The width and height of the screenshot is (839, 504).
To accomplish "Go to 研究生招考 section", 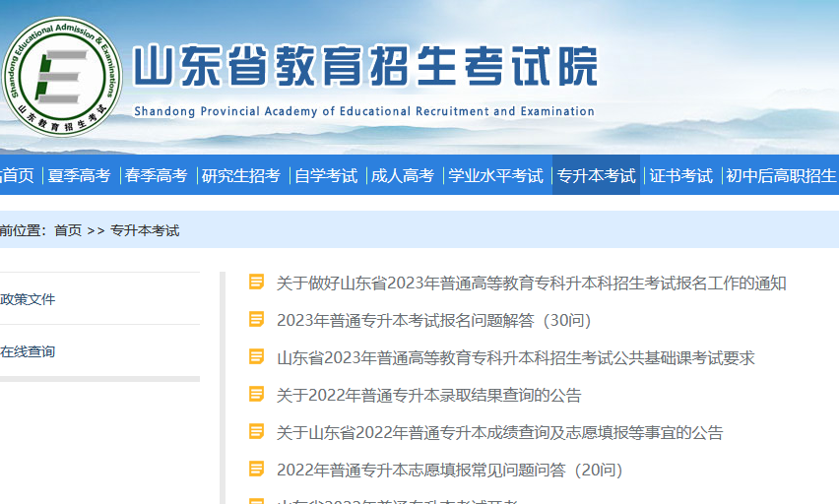I will (x=241, y=175).
